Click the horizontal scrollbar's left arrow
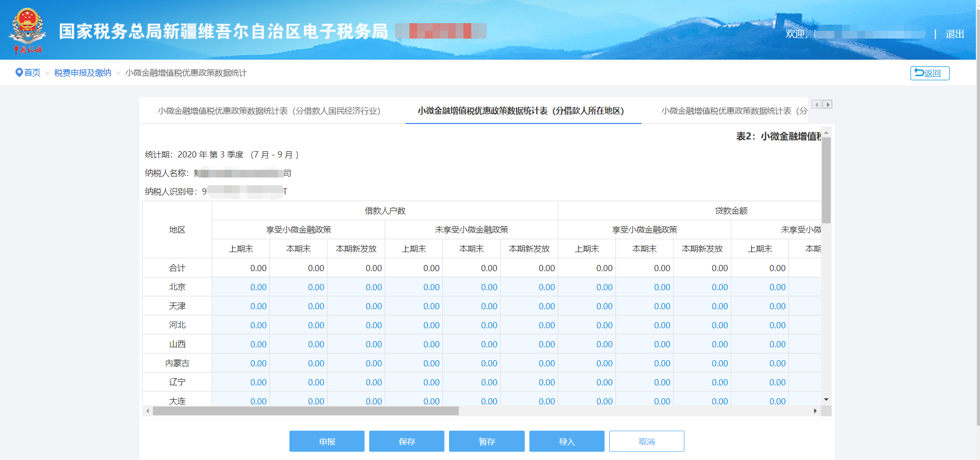 148,411
